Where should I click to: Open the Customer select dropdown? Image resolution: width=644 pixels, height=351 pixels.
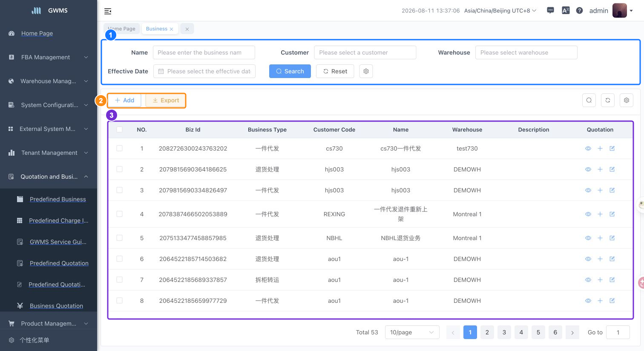click(365, 52)
